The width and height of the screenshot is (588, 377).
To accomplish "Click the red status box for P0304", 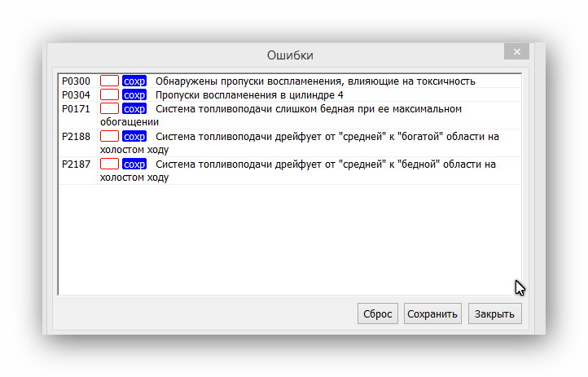I will [x=109, y=94].
